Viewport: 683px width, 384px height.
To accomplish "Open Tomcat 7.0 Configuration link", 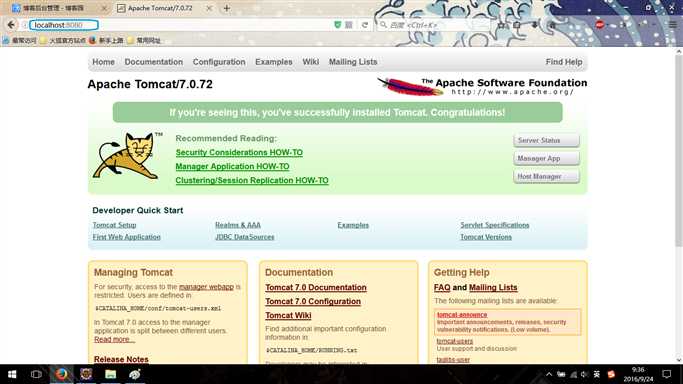I will coord(313,301).
